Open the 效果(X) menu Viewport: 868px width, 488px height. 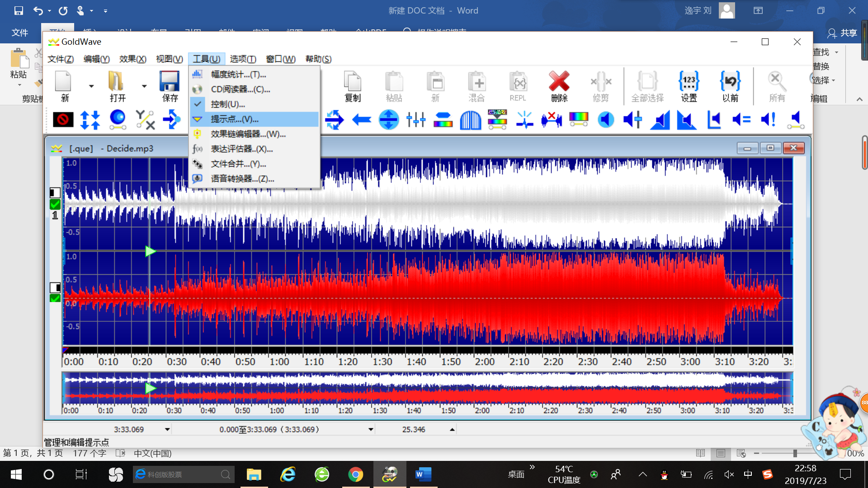pos(132,59)
